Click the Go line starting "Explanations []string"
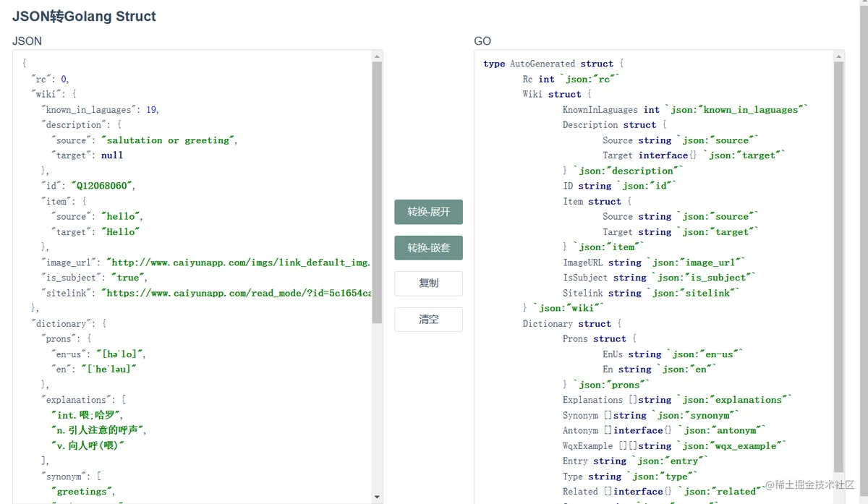This screenshot has height=504, width=868. (x=678, y=400)
